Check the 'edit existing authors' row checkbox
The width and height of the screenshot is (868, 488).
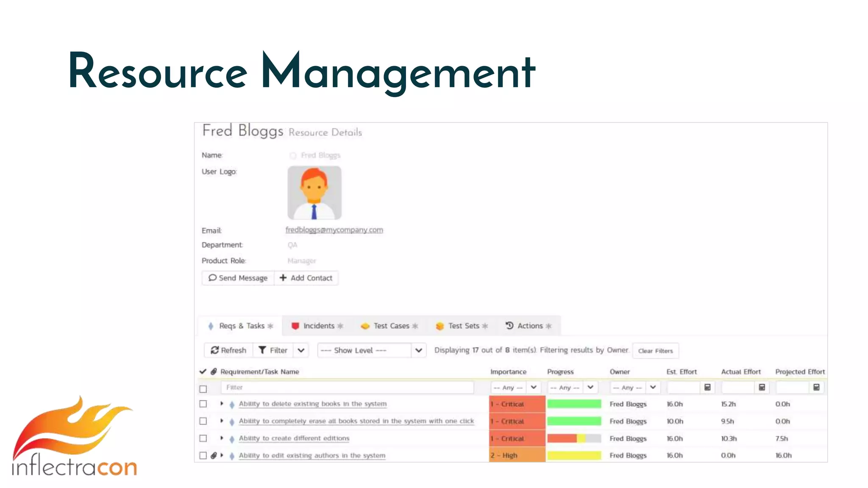(203, 455)
